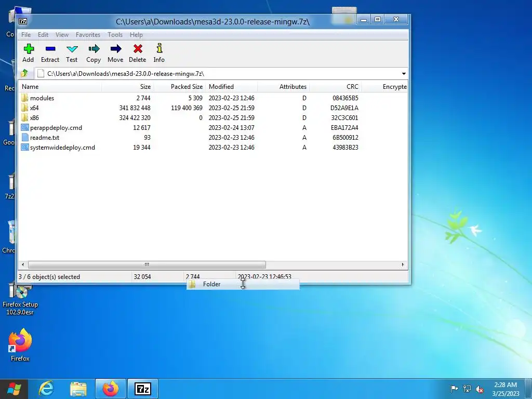The width and height of the screenshot is (532, 399).
Task: Open Windows Explorer from the taskbar
Action: [x=78, y=389]
